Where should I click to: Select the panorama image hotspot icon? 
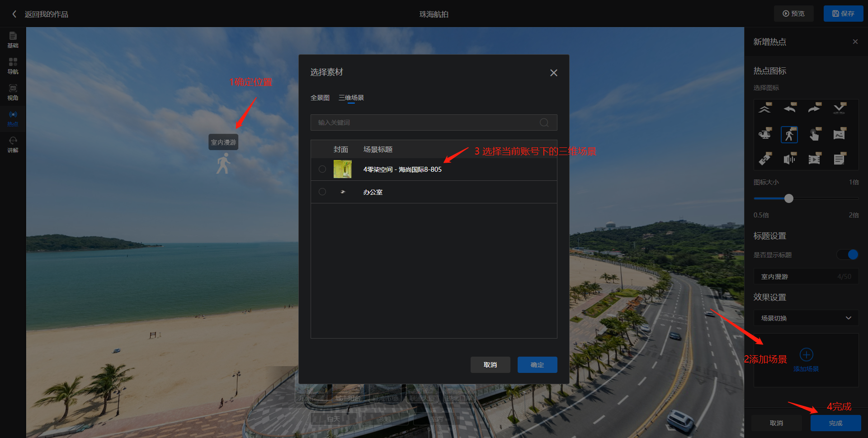(x=840, y=134)
